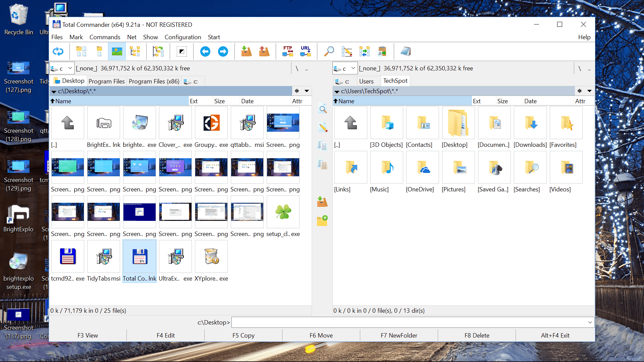Click the middle bar Pack icon
This screenshot has height=362, width=644.
tap(322, 202)
